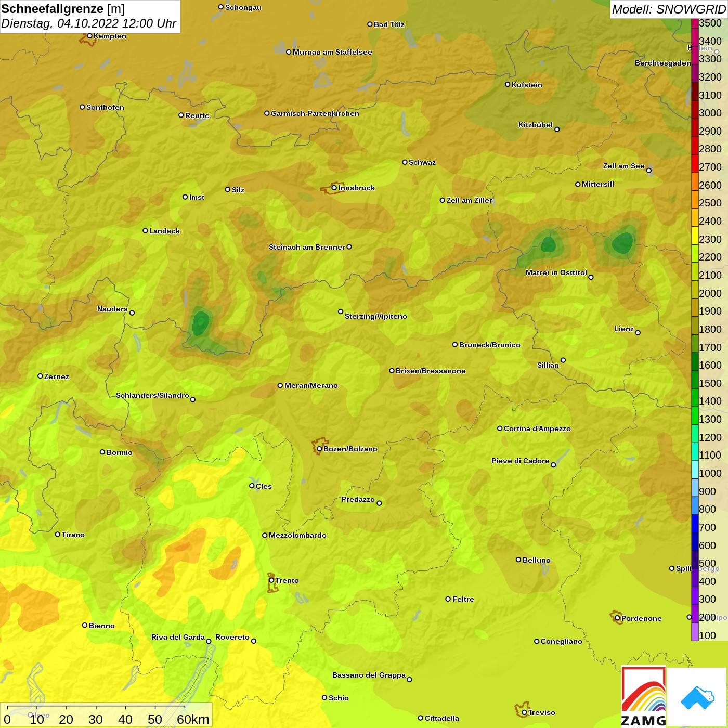This screenshot has height=728, width=728.
Task: Click the Trento city label
Action: [287, 580]
